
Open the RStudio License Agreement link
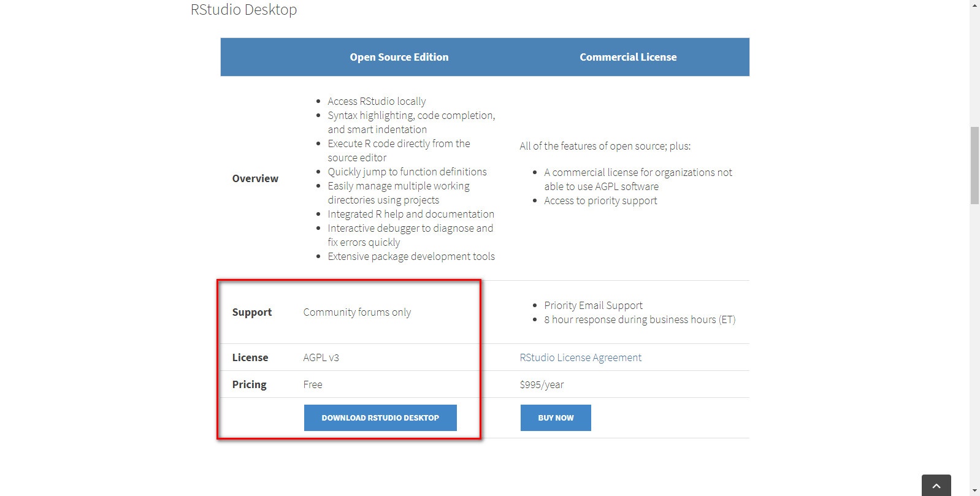point(580,357)
